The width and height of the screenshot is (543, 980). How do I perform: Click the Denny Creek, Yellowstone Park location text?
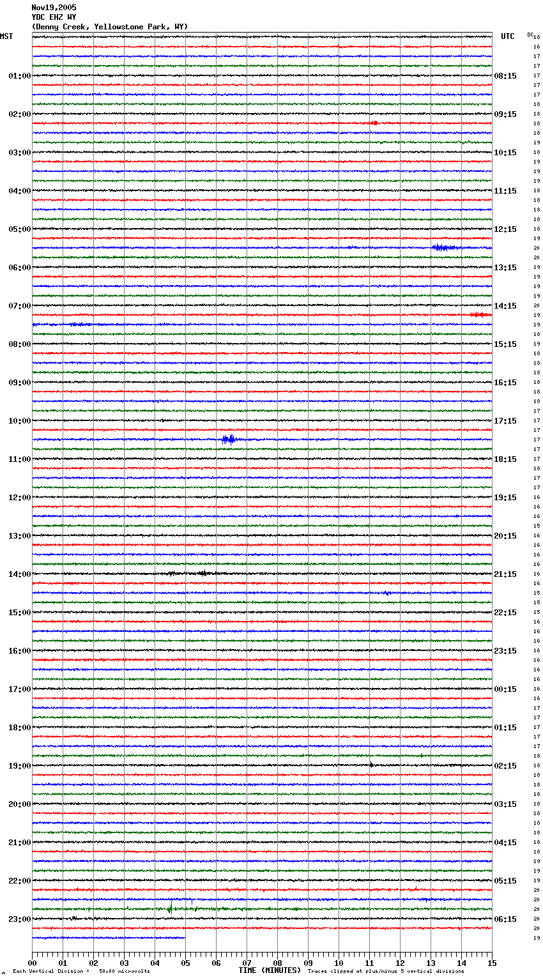109,27
